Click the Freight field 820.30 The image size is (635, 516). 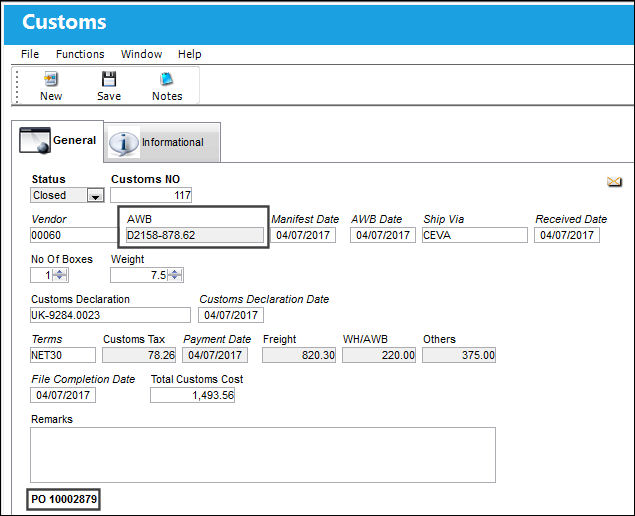coord(299,355)
